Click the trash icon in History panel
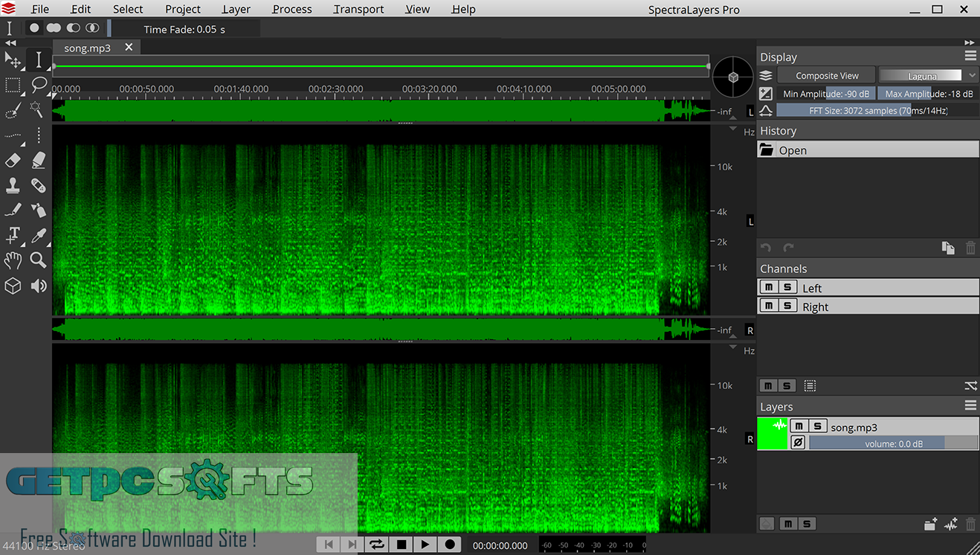 coord(970,248)
